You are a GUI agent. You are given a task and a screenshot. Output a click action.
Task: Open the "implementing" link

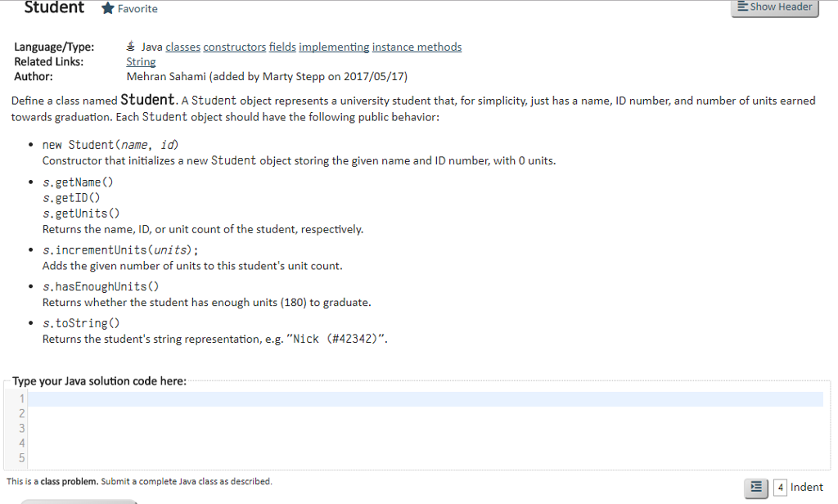coord(334,47)
